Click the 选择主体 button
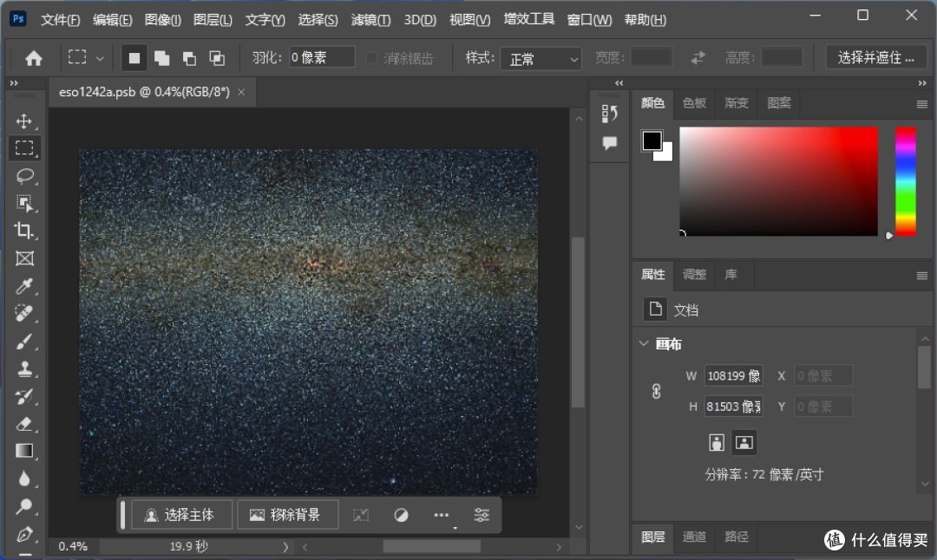The width and height of the screenshot is (937, 560). click(181, 515)
